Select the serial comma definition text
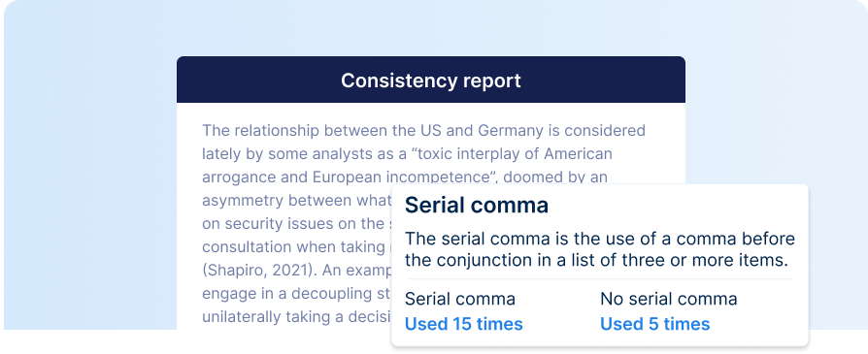 [x=599, y=249]
